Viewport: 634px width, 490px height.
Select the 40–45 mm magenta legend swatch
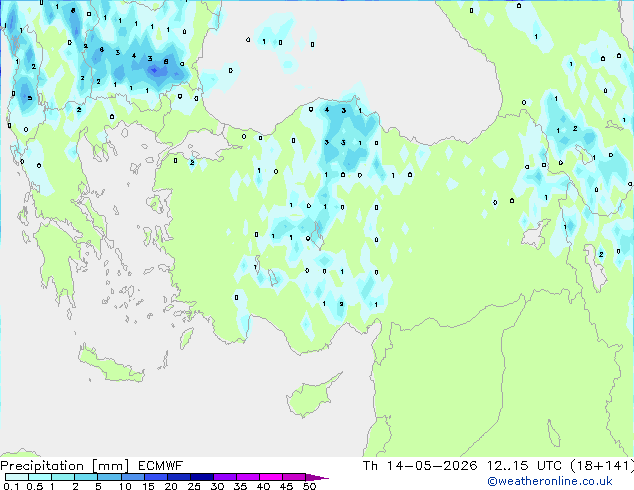coord(271,477)
